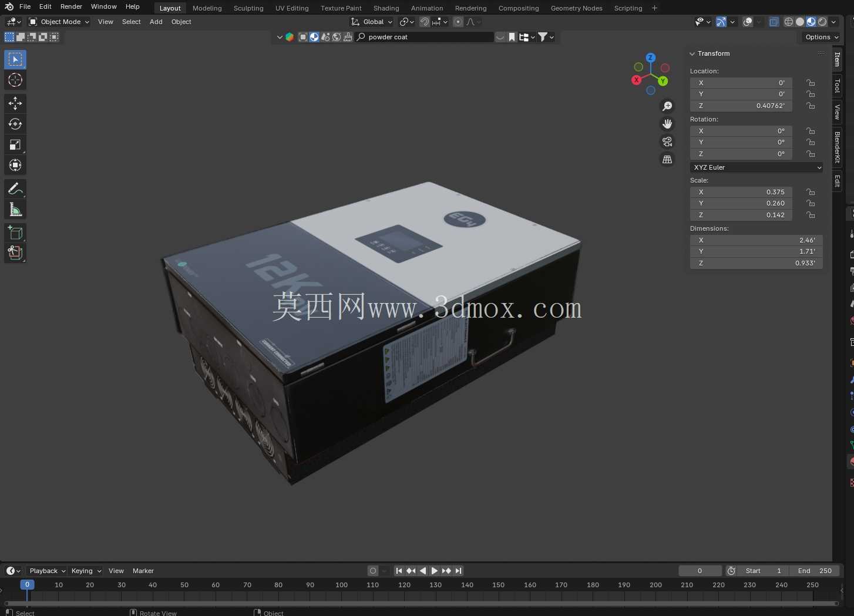Select the last left-toolbar add-object tool
This screenshot has height=616, width=854.
pos(15,253)
